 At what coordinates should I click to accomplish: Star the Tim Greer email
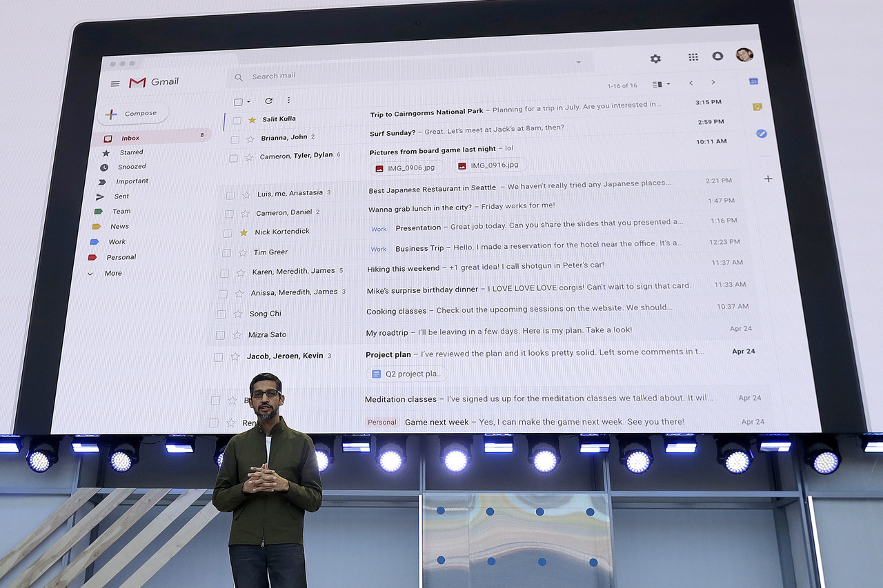coord(242,252)
